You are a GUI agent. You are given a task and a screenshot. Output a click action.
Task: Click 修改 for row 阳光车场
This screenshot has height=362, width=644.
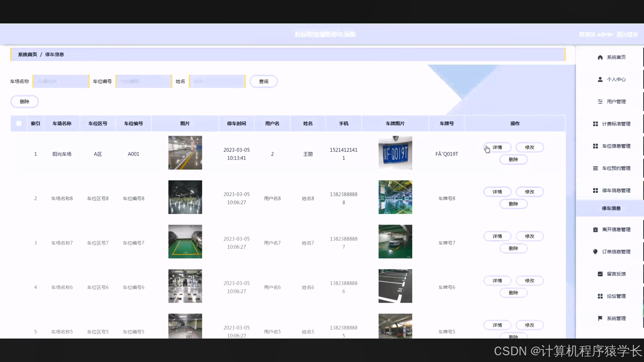[530, 147]
